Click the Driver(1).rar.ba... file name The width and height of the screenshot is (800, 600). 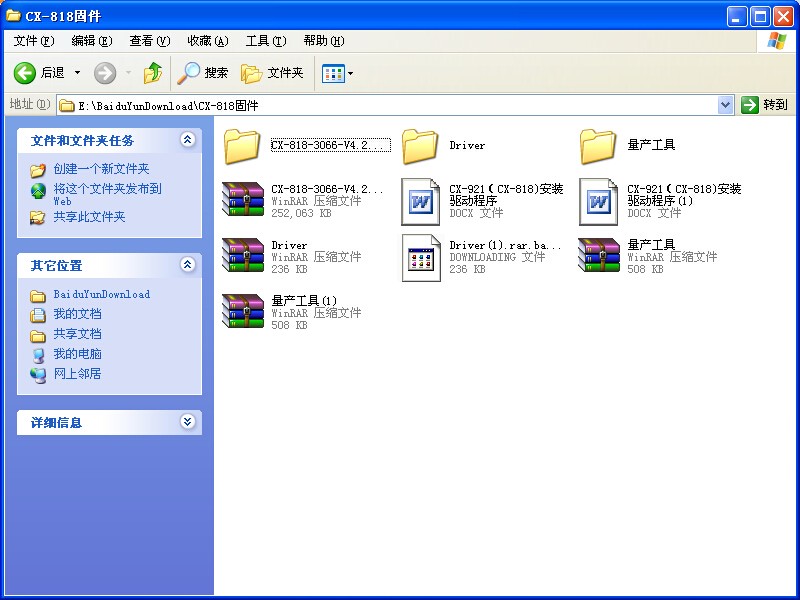pos(505,245)
